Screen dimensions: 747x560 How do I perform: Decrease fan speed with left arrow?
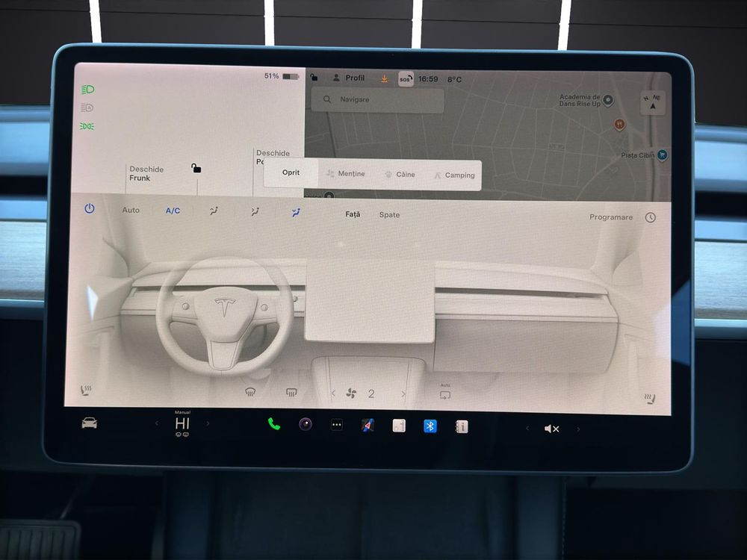(333, 393)
